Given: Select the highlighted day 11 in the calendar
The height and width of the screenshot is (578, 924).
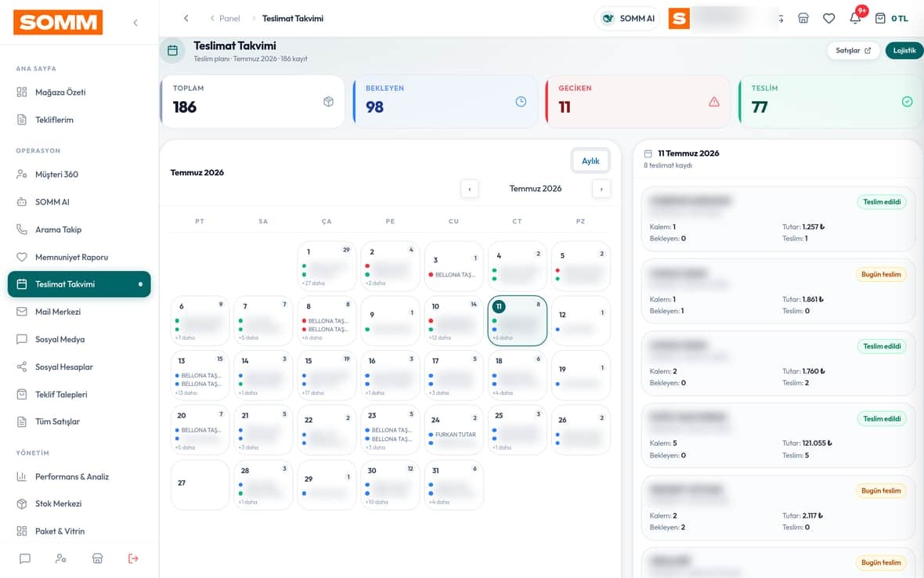Looking at the screenshot, I should coord(518,320).
